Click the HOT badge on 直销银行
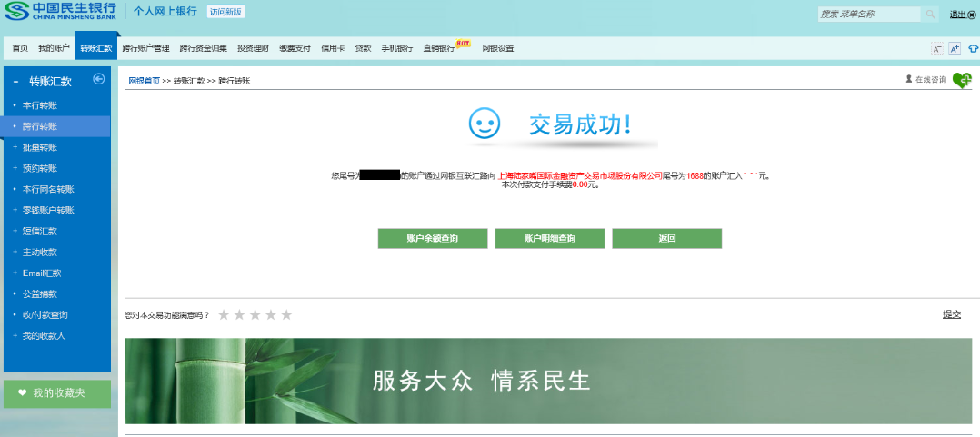This screenshot has height=437, width=980. [x=463, y=43]
